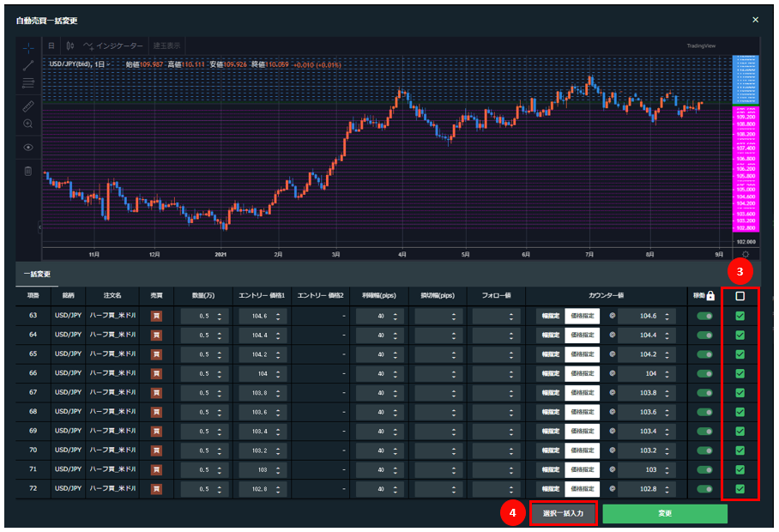Image resolution: width=779 pixels, height=532 pixels.
Task: Click the quantity stepper arrows in row 63
Action: click(220, 317)
